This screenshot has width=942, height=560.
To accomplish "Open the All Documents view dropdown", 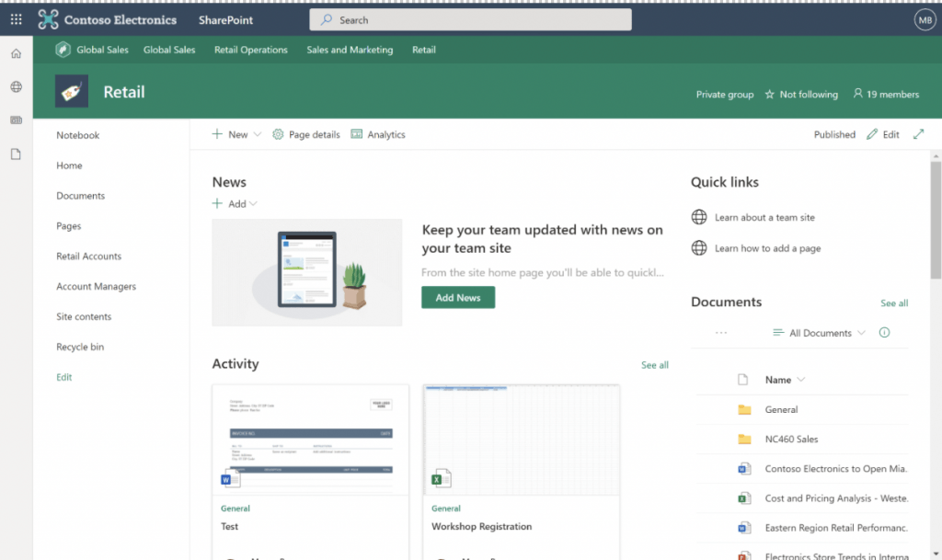I will [x=820, y=333].
